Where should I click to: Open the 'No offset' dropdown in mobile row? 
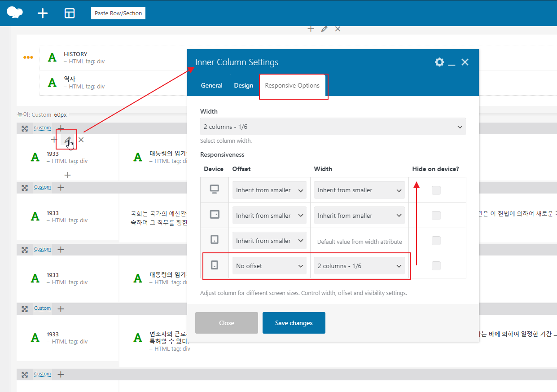pos(269,266)
